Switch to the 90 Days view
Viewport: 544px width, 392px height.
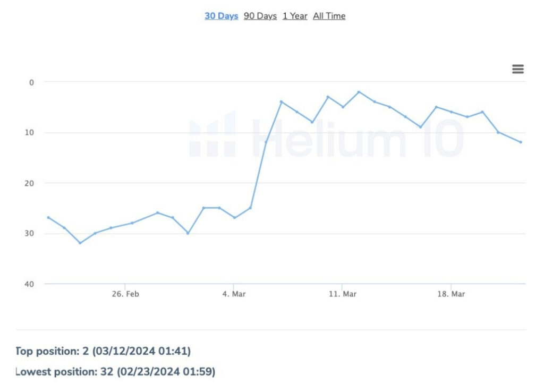click(x=259, y=16)
